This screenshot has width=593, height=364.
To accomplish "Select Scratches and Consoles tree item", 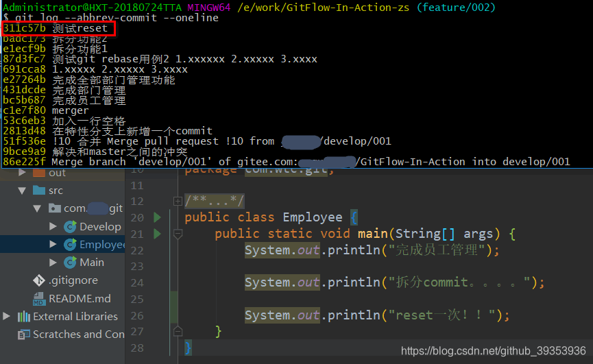I will (79, 335).
